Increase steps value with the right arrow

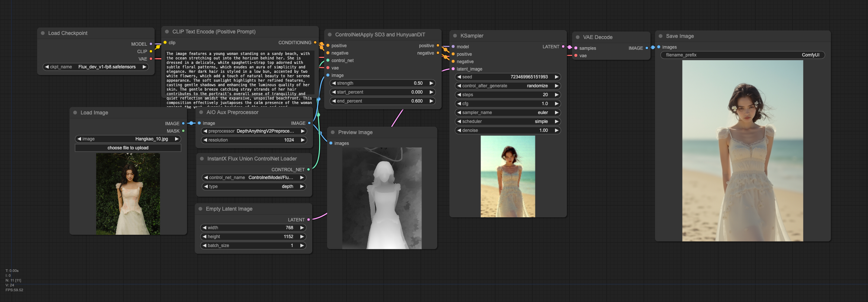pyautogui.click(x=556, y=95)
